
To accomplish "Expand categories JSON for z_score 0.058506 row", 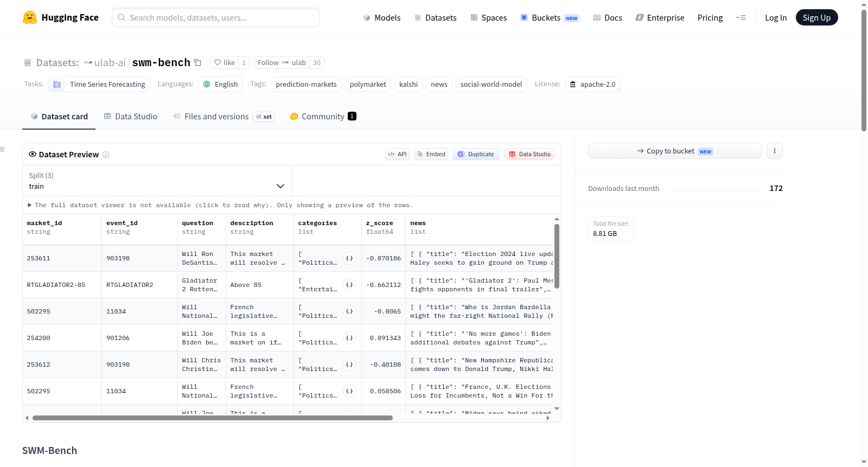I will (x=349, y=391).
